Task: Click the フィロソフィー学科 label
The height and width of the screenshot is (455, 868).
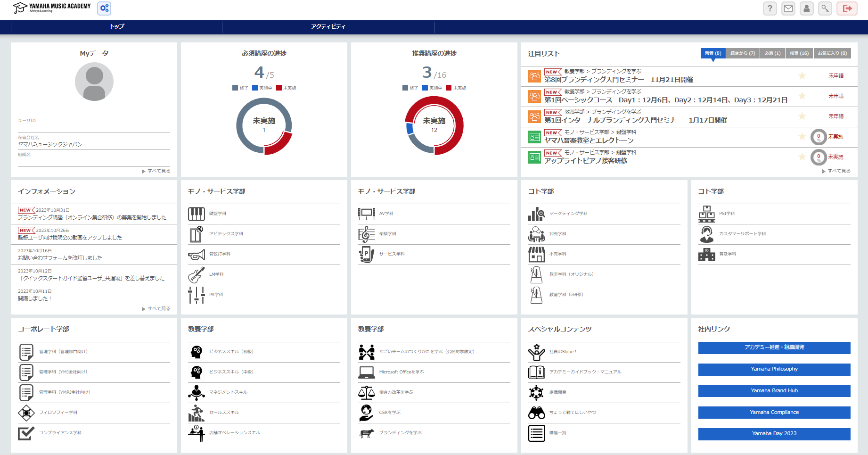Action: 58,413
